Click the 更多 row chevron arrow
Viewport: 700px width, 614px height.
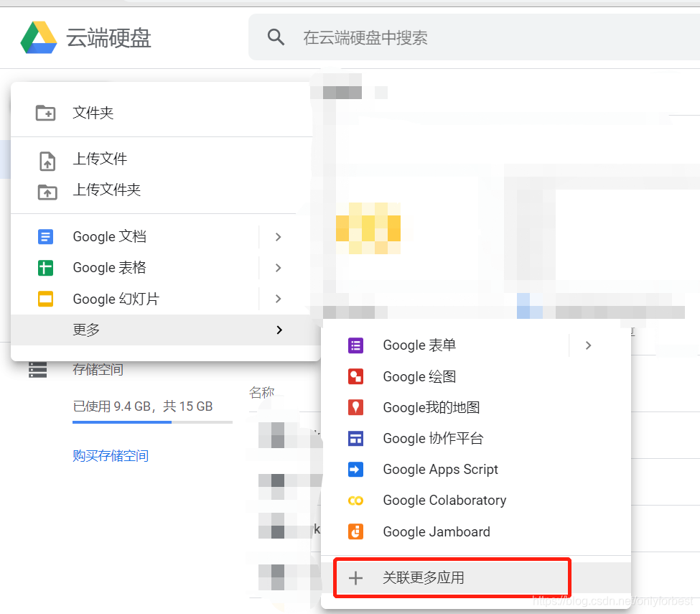(x=279, y=330)
